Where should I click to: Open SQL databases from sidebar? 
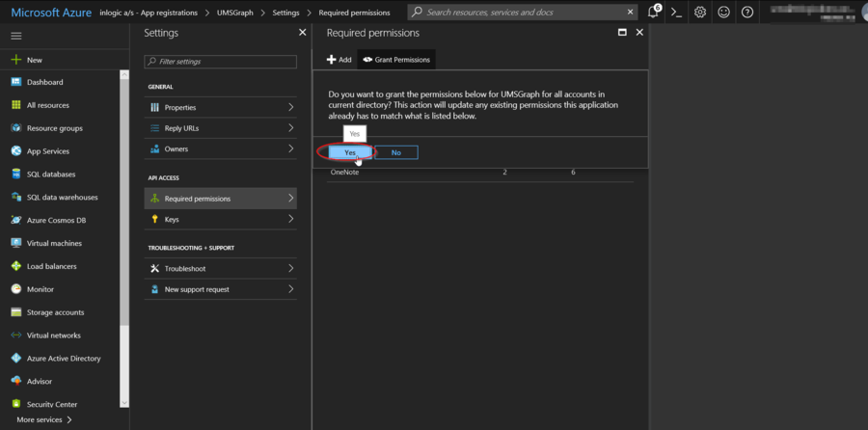tap(53, 175)
